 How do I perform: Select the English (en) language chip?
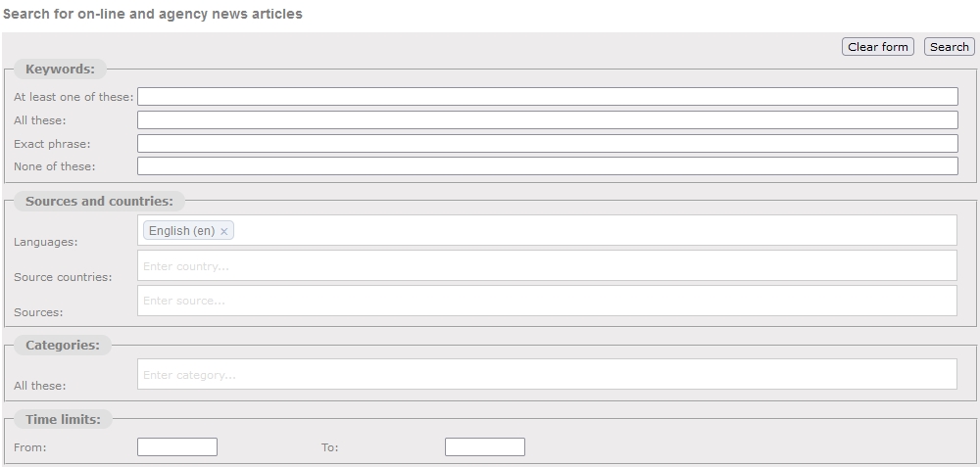[181, 231]
